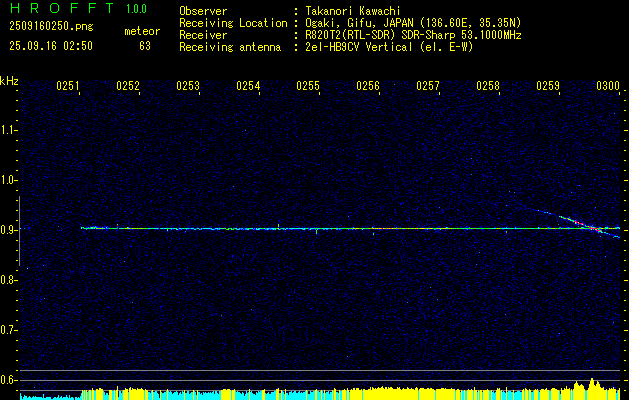Click the 1.0 kHz axis label
Image resolution: width=629 pixels, height=400 pixels.
[x=8, y=180]
